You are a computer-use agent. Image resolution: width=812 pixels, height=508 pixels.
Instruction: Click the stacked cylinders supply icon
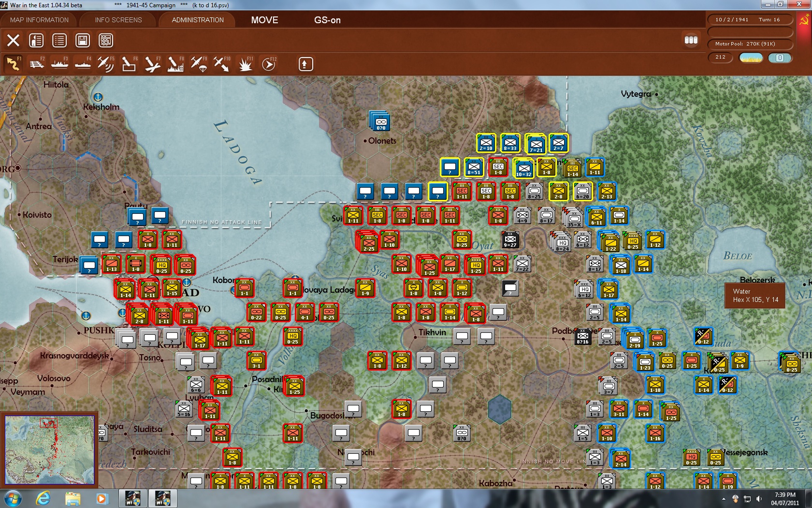pyautogui.click(x=691, y=40)
